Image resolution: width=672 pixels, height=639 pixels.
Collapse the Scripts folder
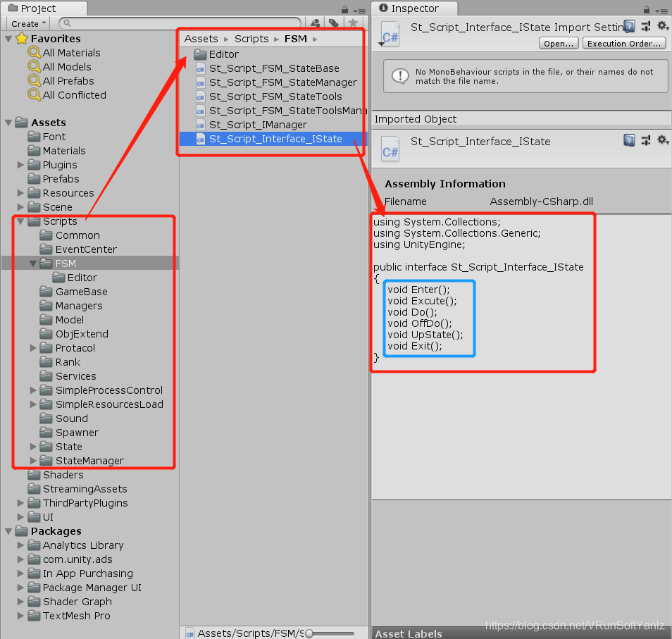click(20, 221)
